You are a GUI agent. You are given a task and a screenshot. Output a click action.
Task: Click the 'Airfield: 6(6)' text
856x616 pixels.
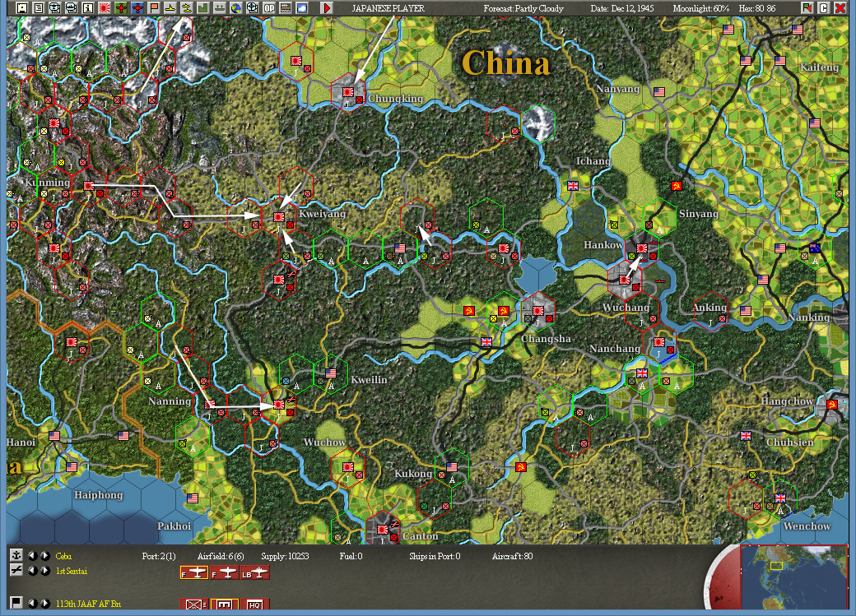click(x=221, y=556)
